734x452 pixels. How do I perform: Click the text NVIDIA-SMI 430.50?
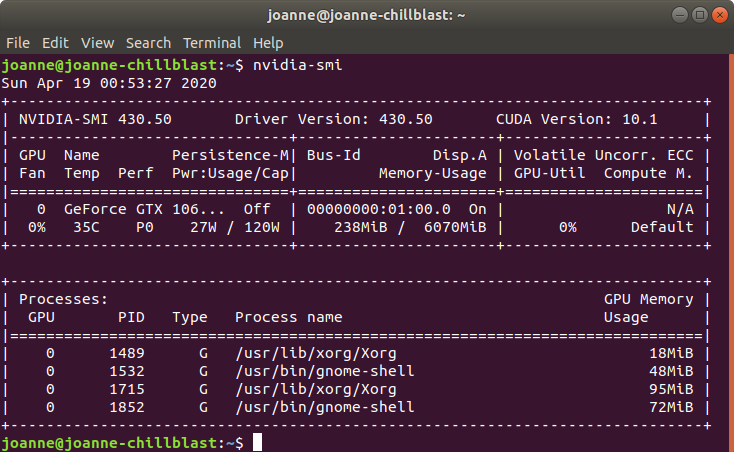tap(95, 119)
